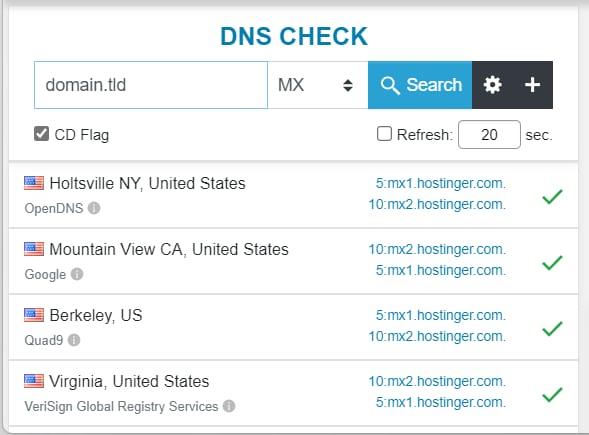Uncheck the CD Flag checkbox
The height and width of the screenshot is (435, 589).
[x=41, y=134]
